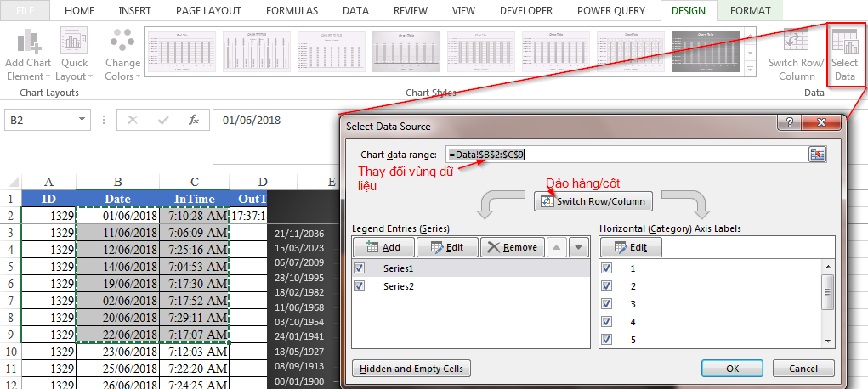Apply the dark last chart style thumbnail
This screenshot has width=868, height=389.
coord(706,52)
